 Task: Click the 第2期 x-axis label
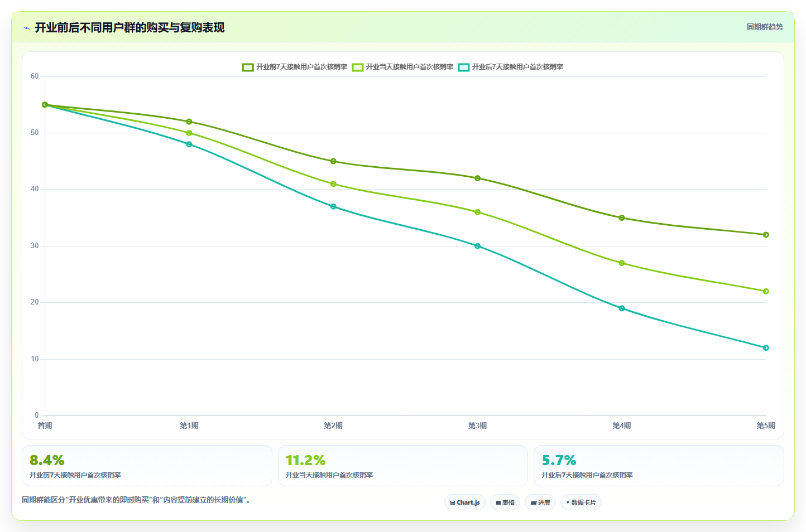pyautogui.click(x=333, y=425)
